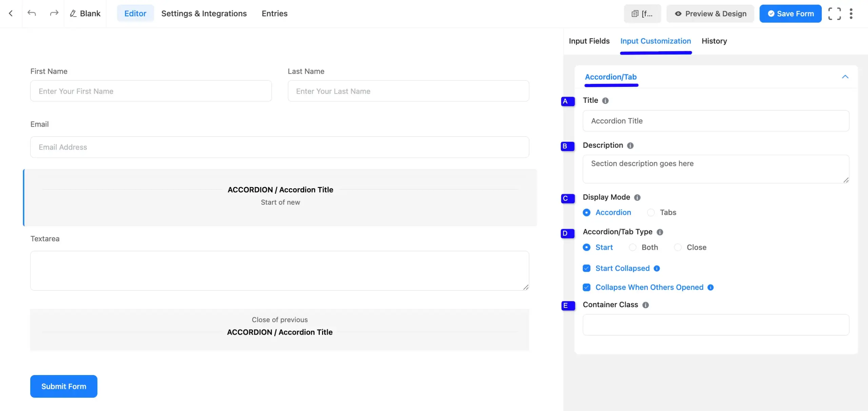Click the fullscreen toggle icon
This screenshot has width=868, height=411.
[x=834, y=14]
